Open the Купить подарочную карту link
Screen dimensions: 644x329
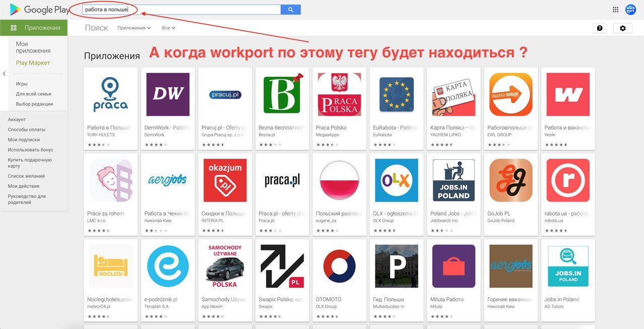click(30, 163)
